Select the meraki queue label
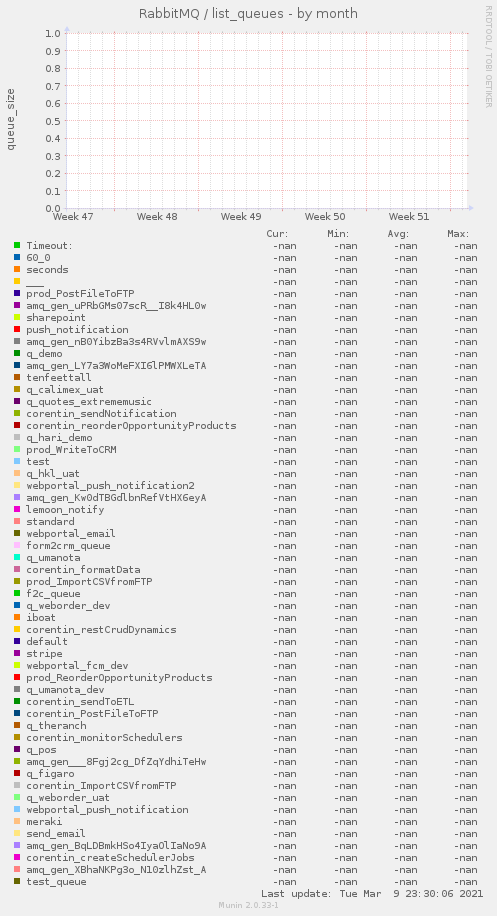Image resolution: width=497 pixels, height=916 pixels. (44, 821)
